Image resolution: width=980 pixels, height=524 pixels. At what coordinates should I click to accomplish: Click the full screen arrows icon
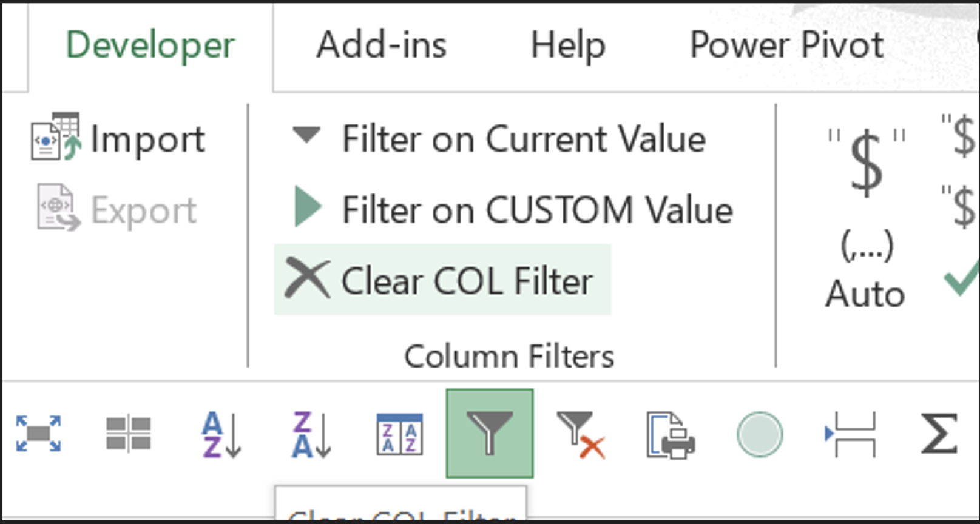pos(38,434)
